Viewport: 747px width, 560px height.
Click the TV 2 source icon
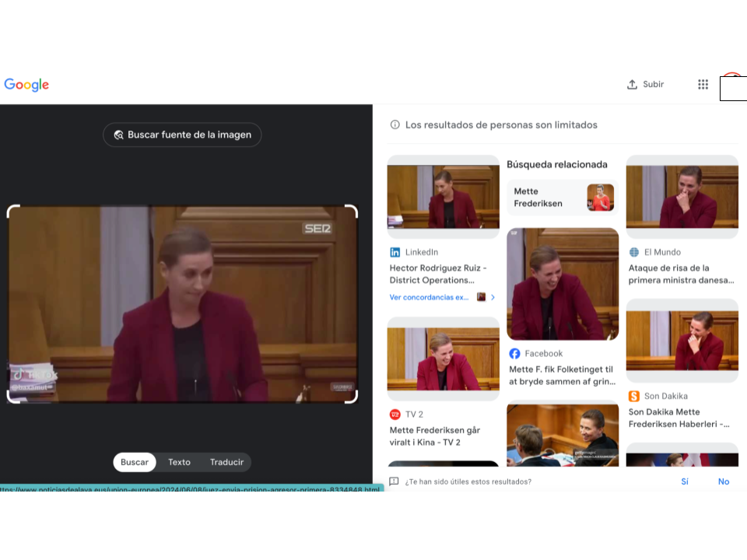395,415
